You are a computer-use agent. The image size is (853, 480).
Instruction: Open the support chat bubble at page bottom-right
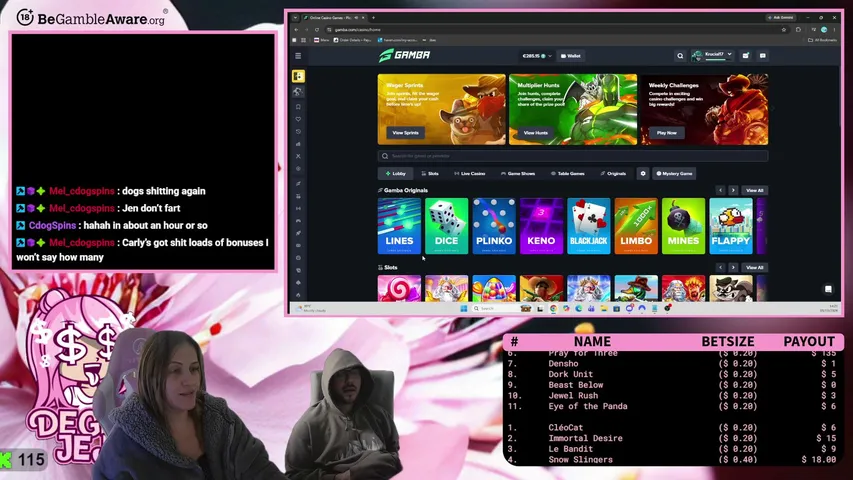click(x=828, y=289)
